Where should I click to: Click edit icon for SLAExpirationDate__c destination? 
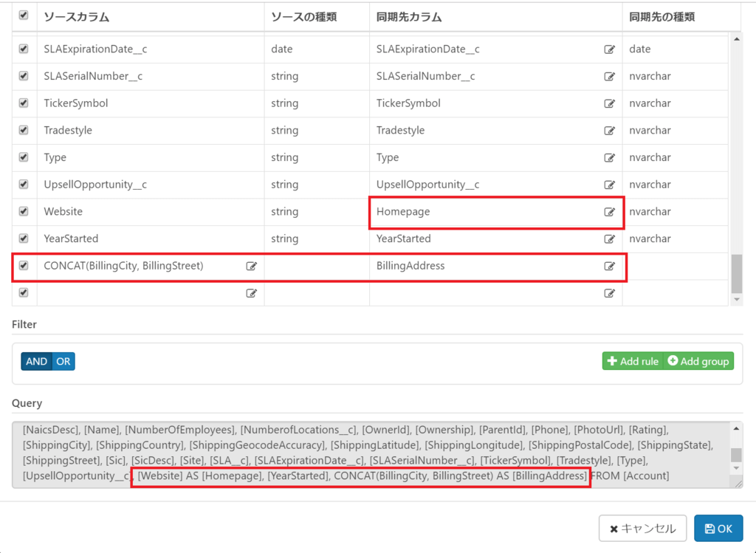[609, 49]
